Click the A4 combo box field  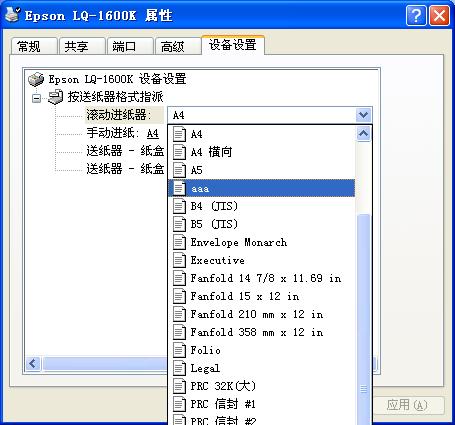point(262,115)
